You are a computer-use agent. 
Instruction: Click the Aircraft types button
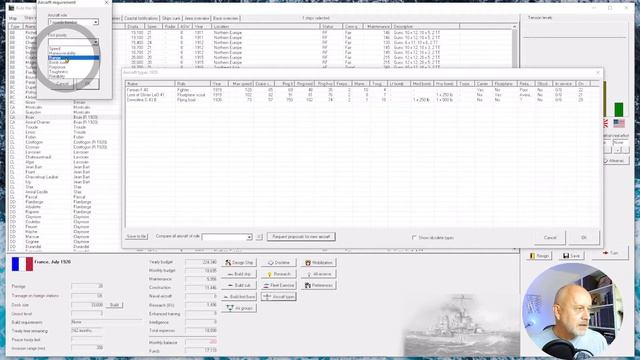[278, 297]
